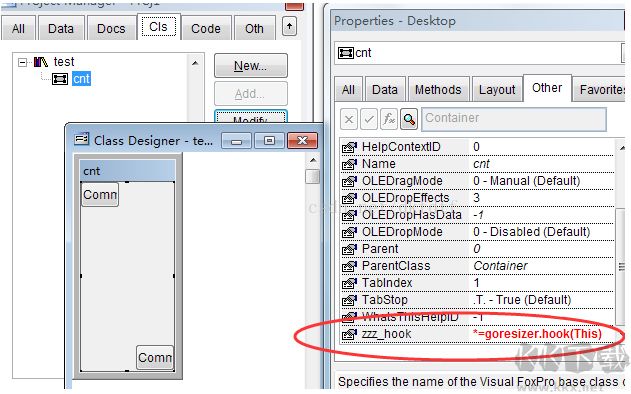Click the cnt container icon in tree
The width and height of the screenshot is (631, 394).
[x=60, y=79]
